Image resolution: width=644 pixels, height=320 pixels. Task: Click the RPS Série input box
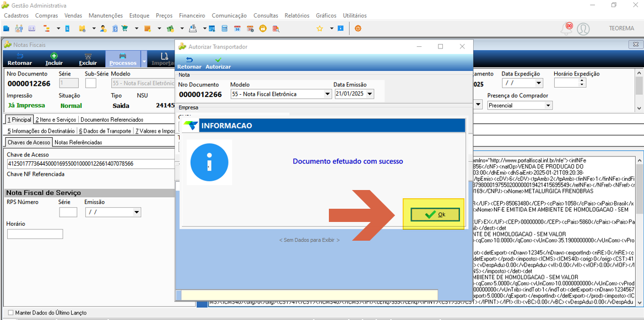tap(68, 213)
